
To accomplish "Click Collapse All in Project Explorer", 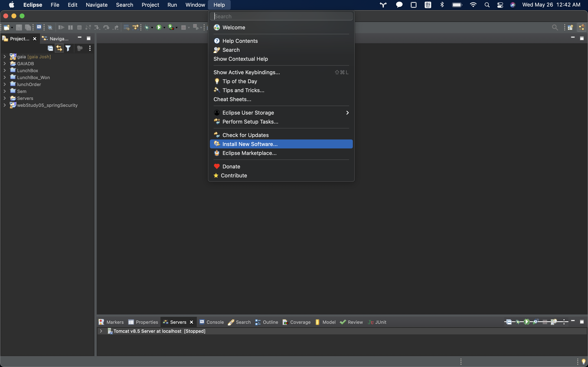I will tap(50, 48).
